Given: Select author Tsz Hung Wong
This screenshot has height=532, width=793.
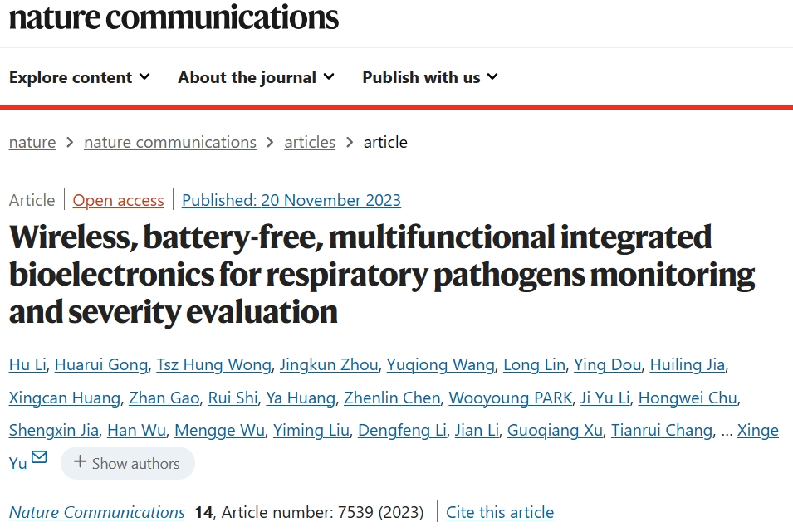Looking at the screenshot, I should click(x=214, y=364).
